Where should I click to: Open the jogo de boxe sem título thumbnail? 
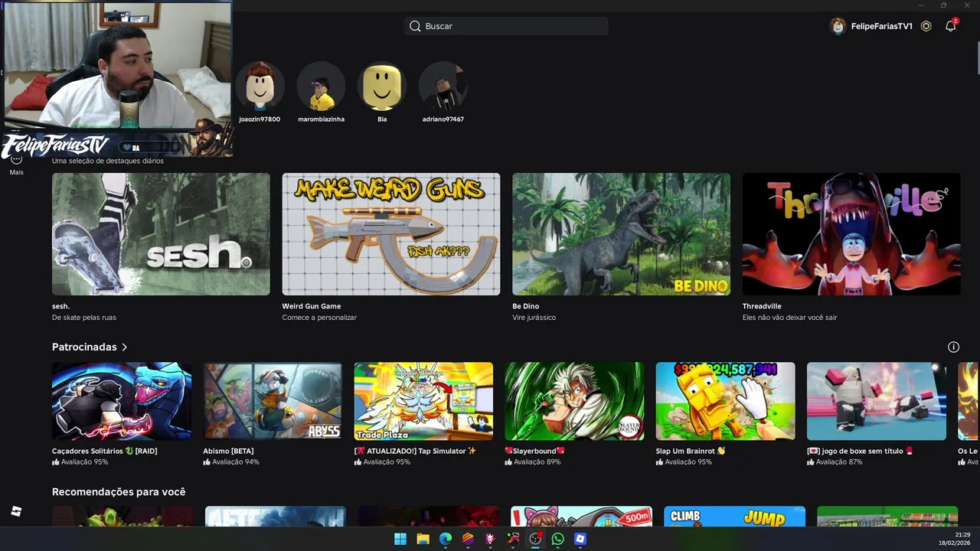877,402
